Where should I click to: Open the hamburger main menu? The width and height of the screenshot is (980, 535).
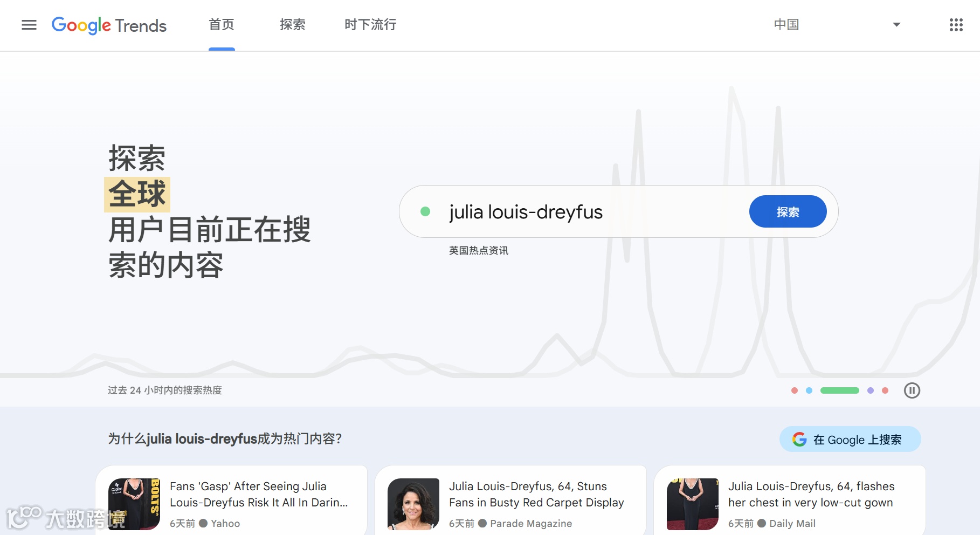click(29, 25)
